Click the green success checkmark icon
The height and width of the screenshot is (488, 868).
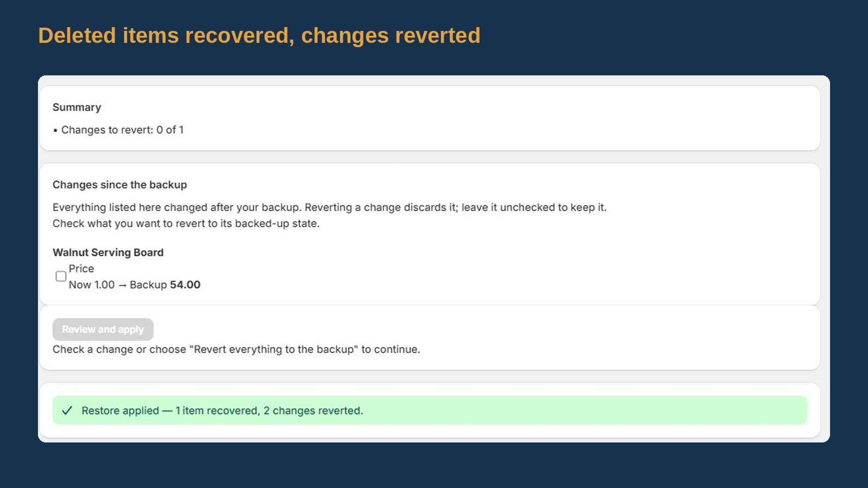pos(67,410)
